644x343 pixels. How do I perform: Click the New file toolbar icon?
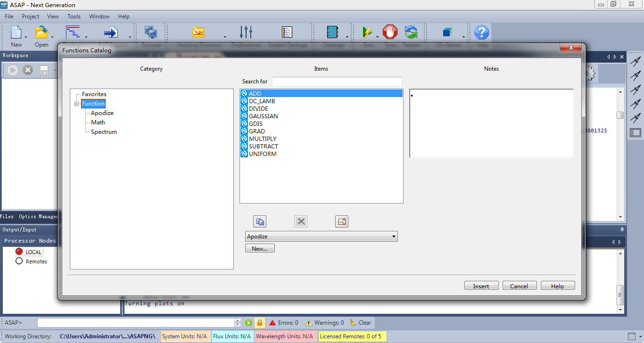pos(16,33)
